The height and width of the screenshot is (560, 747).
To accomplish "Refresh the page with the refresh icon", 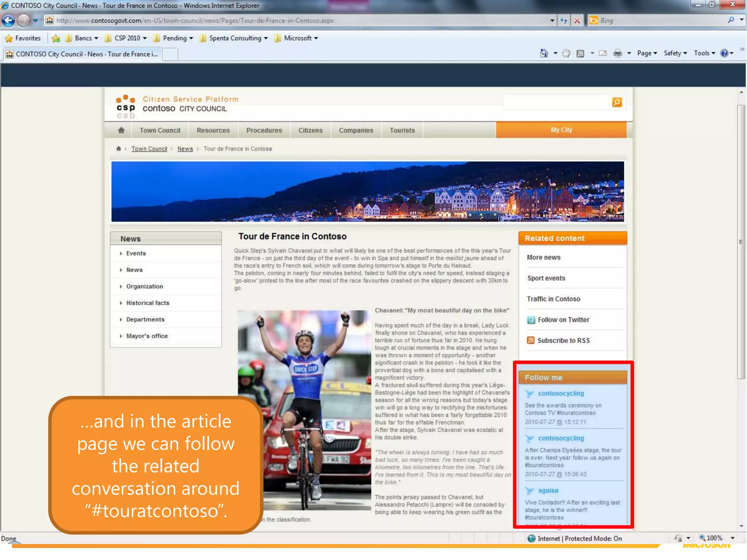I will [x=564, y=20].
